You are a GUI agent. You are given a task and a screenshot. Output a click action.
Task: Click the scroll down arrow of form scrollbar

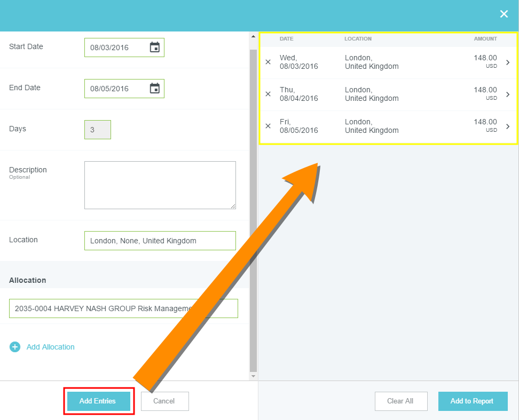[253, 376]
